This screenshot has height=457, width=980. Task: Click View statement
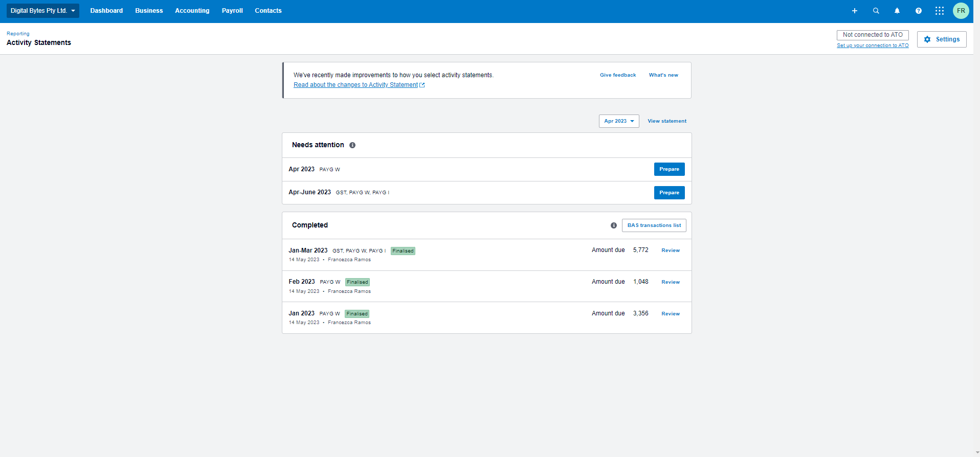pyautogui.click(x=667, y=121)
